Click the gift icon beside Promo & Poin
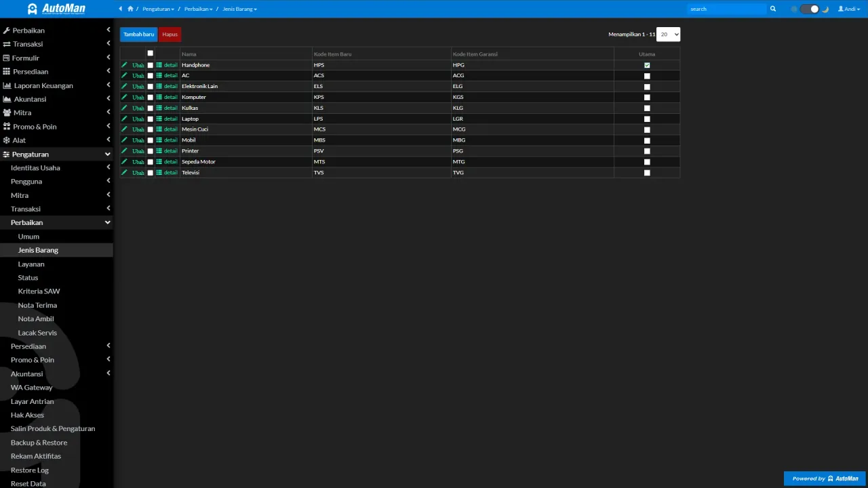 [7, 127]
